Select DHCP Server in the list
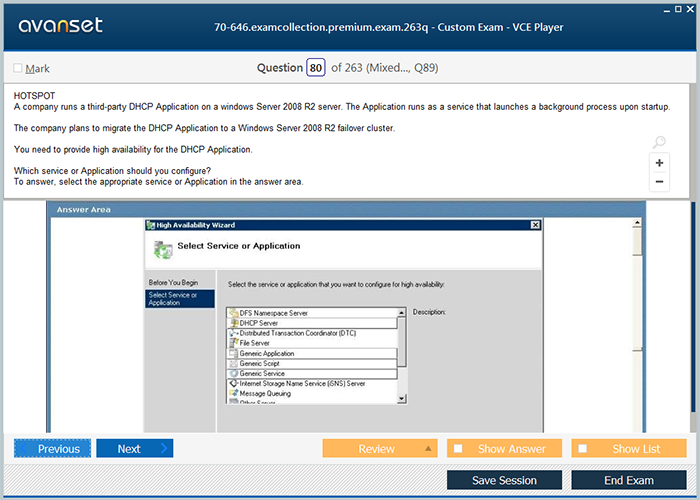This screenshot has width=700, height=500. tap(312, 323)
